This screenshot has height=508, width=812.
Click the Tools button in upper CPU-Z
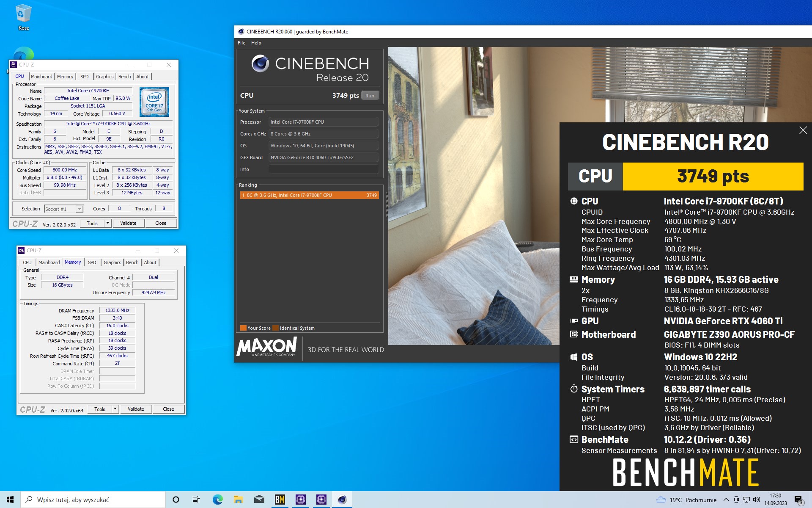[x=92, y=223]
